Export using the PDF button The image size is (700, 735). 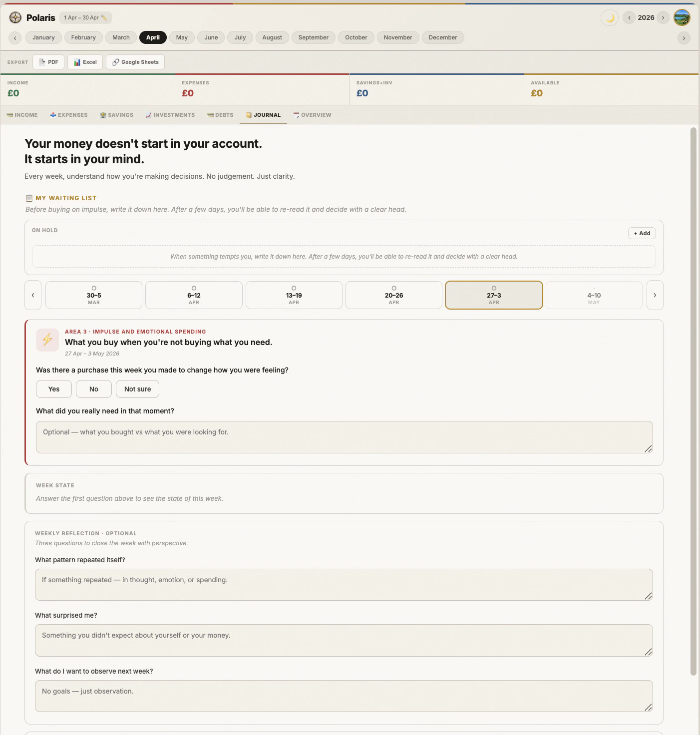click(49, 62)
